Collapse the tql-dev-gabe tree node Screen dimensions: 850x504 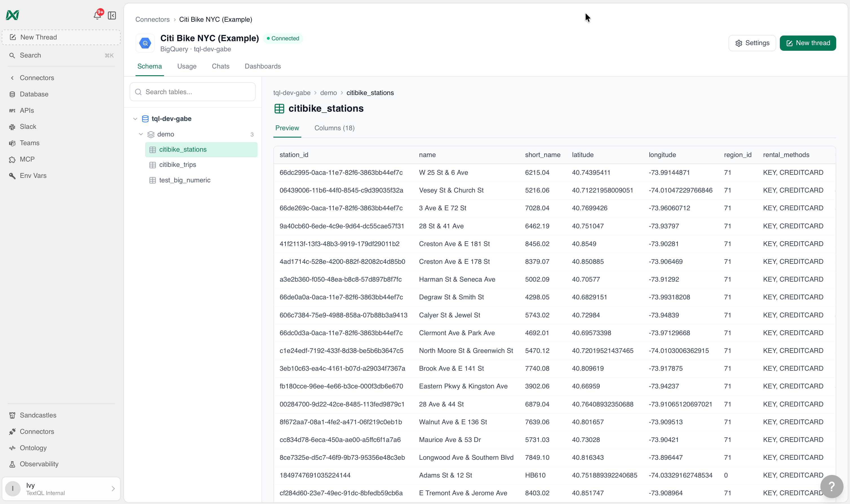pyautogui.click(x=136, y=119)
